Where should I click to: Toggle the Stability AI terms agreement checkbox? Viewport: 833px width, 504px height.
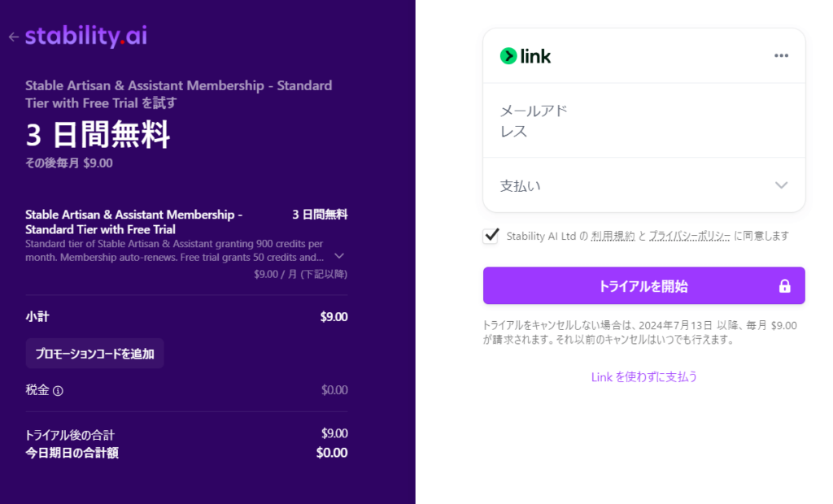[491, 236]
